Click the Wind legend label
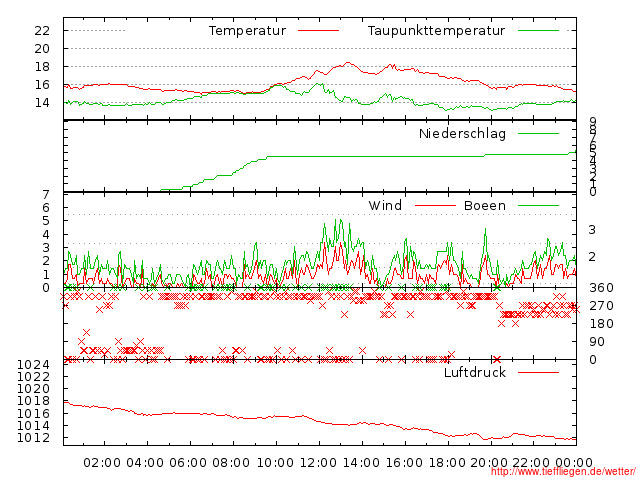The image size is (640, 480). 385,205
